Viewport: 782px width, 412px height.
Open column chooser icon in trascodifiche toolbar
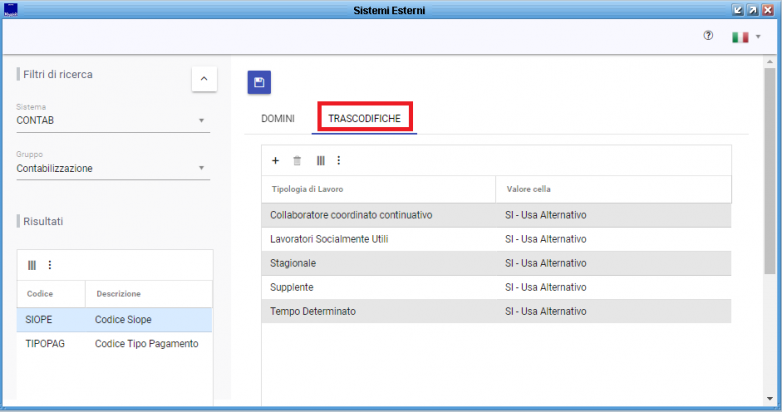click(321, 160)
